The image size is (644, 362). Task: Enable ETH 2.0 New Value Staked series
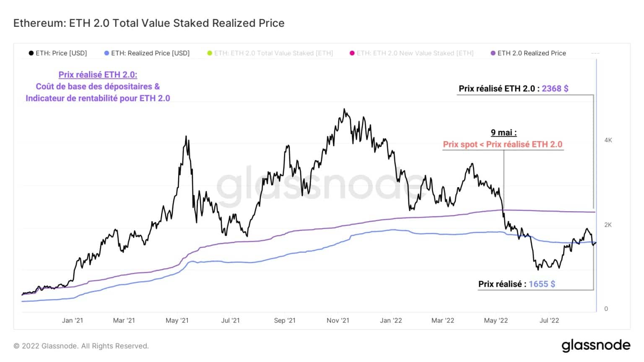click(412, 53)
